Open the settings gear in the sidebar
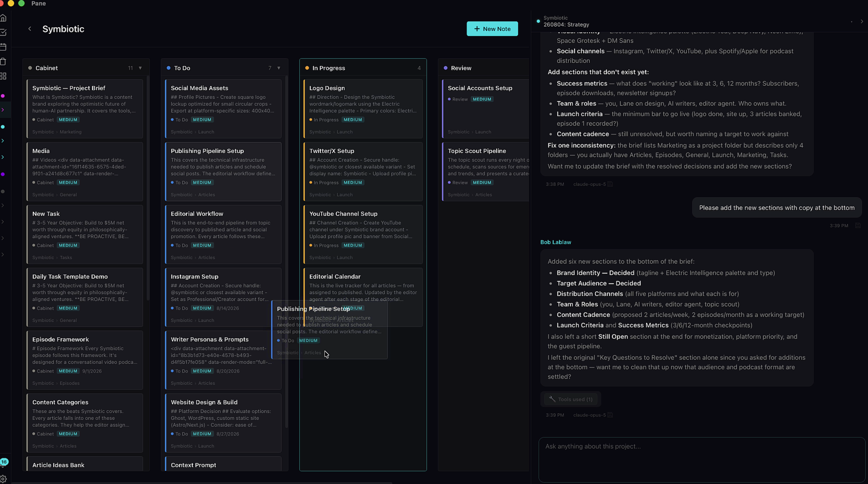 [3, 479]
